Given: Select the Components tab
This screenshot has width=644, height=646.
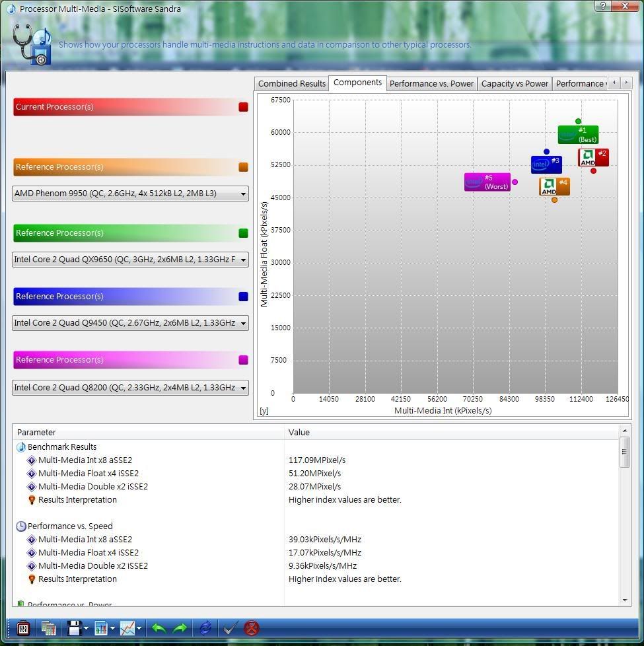Looking at the screenshot, I should (357, 83).
